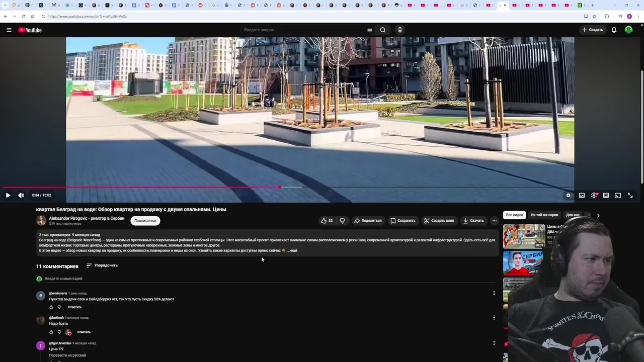Reload the page
This screenshot has width=644, height=362.
23,16
